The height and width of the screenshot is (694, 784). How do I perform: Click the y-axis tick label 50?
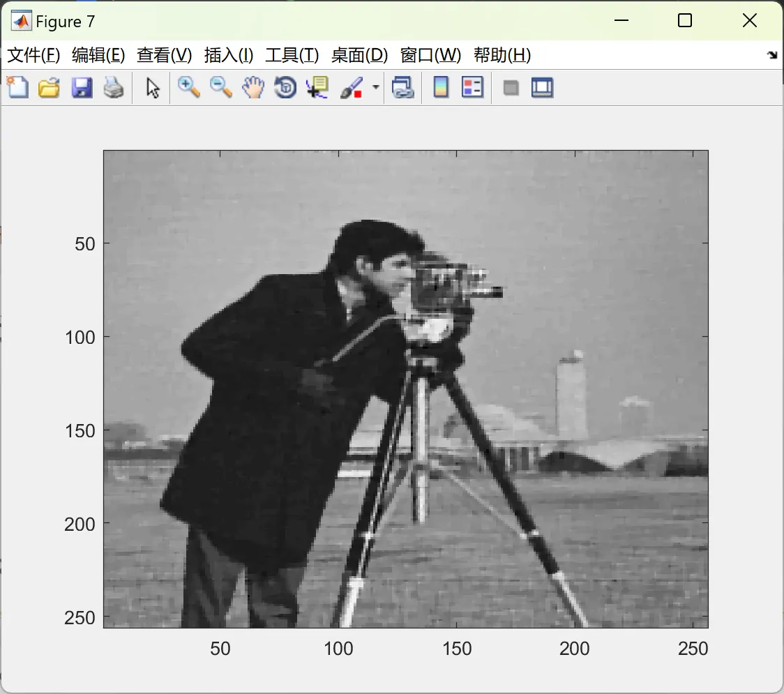[85, 244]
